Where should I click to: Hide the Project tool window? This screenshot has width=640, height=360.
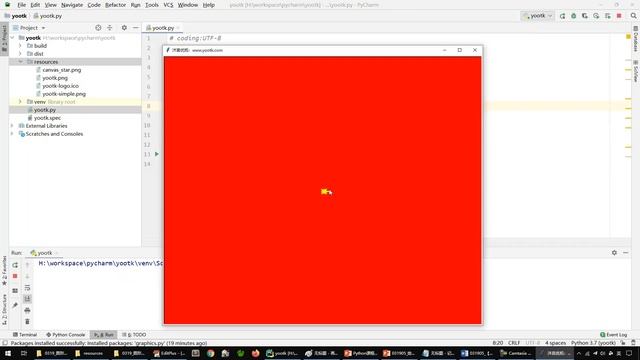[136, 28]
